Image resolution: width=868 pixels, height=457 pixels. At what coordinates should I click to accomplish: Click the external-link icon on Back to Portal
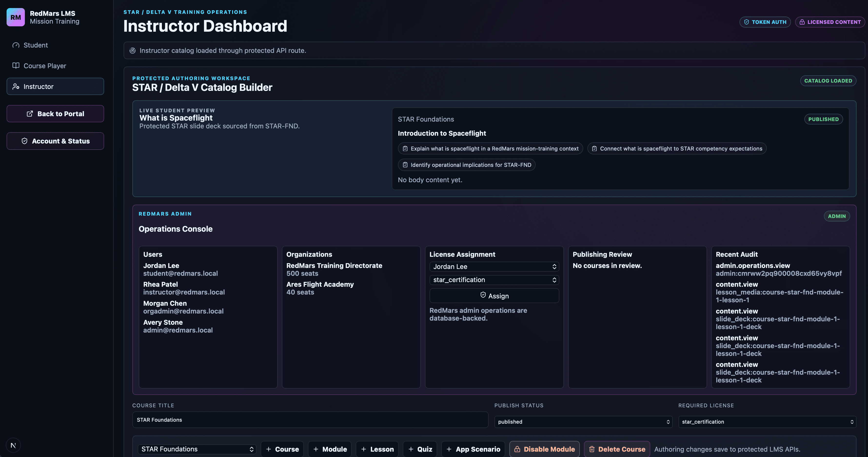click(30, 114)
